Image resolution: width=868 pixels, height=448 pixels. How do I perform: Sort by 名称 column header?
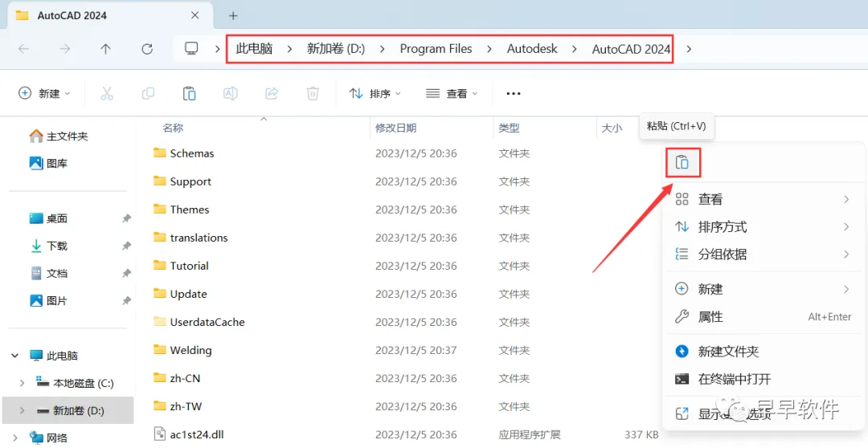click(x=173, y=128)
